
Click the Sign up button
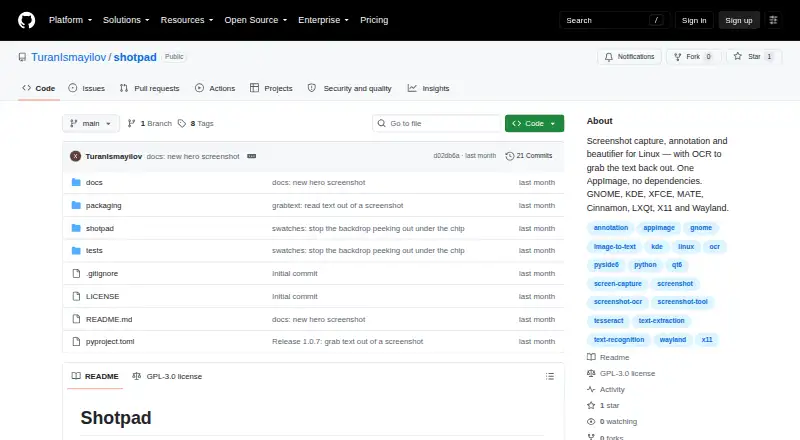(x=739, y=20)
